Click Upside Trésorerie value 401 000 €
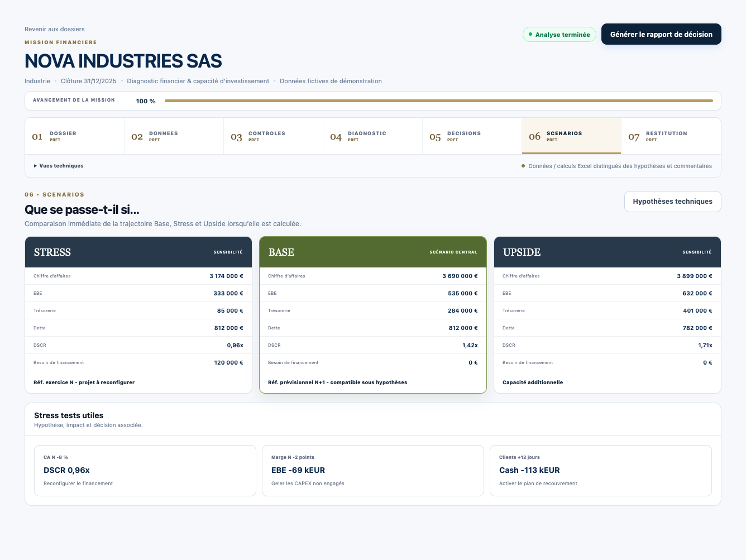Viewport: 746px width, 560px height. (x=697, y=310)
